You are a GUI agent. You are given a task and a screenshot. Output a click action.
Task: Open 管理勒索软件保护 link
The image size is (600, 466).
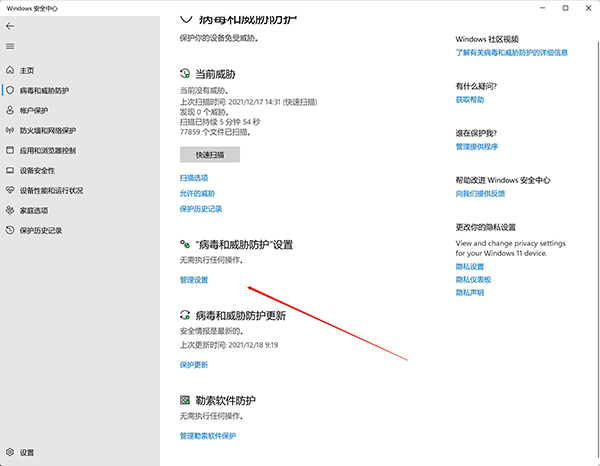[x=208, y=436]
